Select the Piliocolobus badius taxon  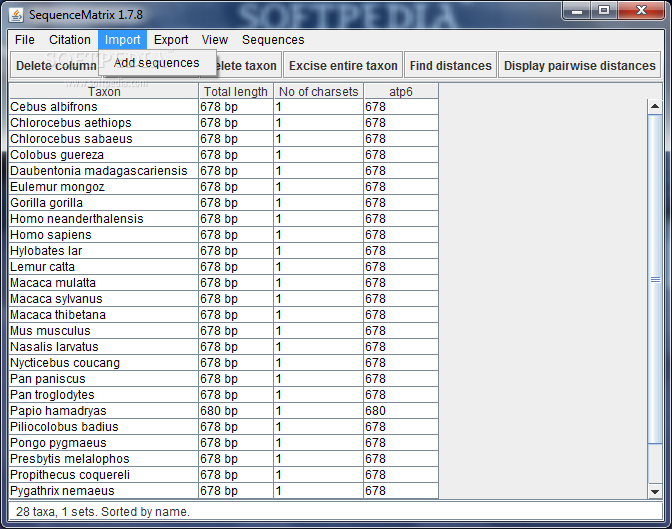point(104,427)
